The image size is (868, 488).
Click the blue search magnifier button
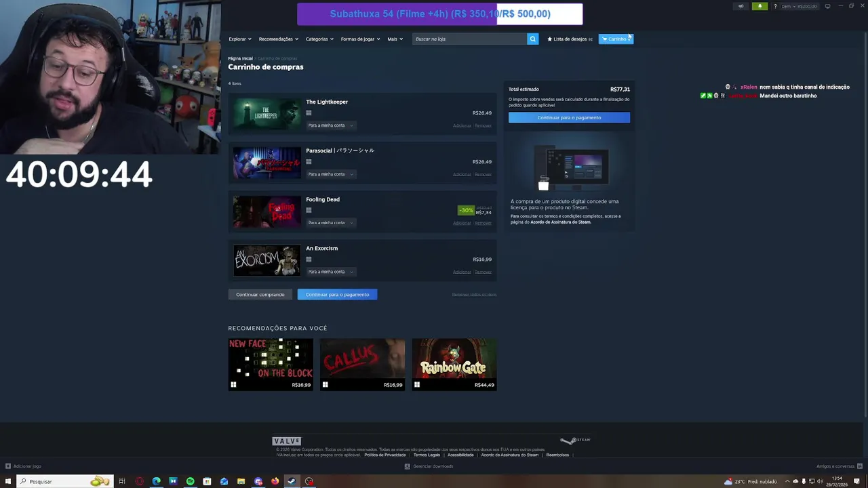(532, 39)
